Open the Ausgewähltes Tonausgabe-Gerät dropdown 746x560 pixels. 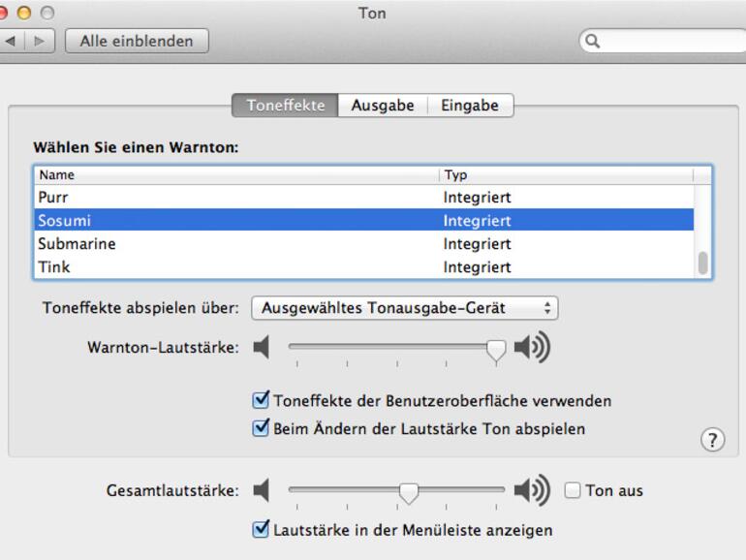(405, 308)
